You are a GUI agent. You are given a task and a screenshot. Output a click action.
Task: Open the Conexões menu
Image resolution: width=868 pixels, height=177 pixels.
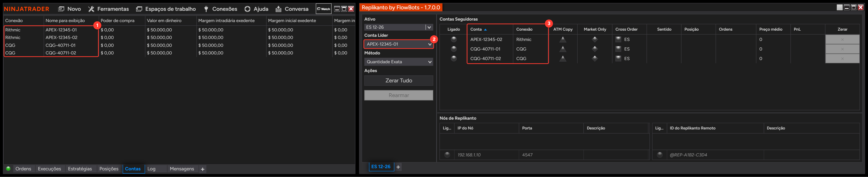point(220,9)
